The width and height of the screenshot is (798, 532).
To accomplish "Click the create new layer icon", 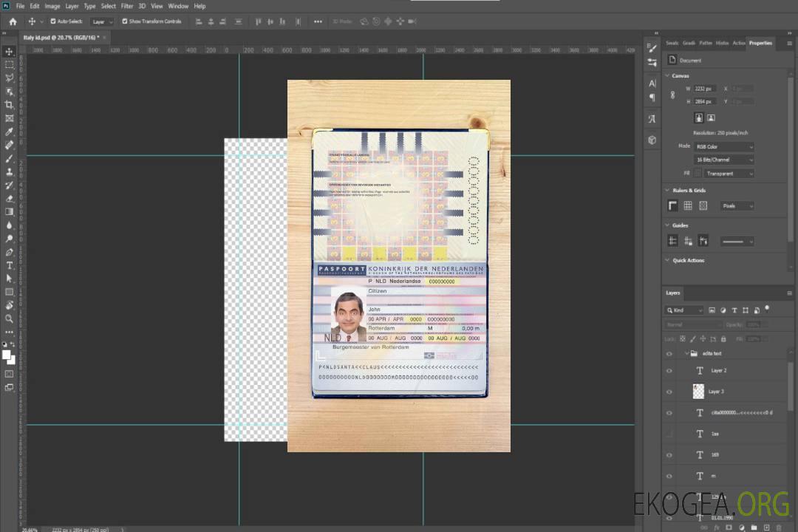I will pos(766,528).
